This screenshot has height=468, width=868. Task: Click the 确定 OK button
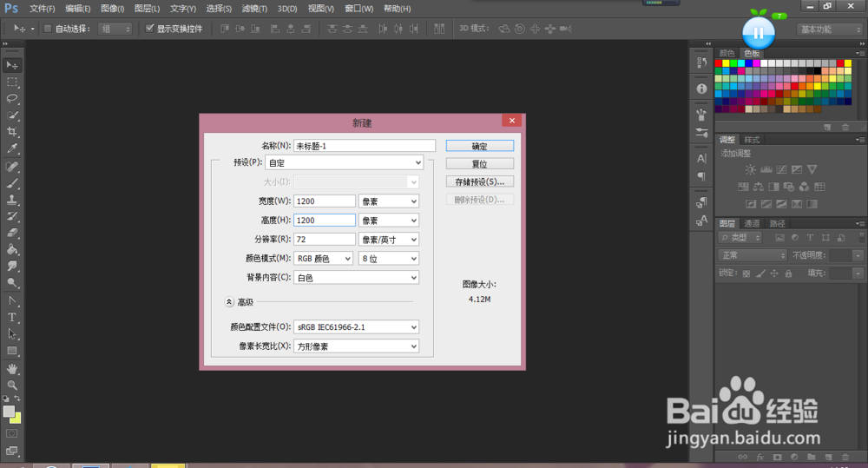coord(480,146)
